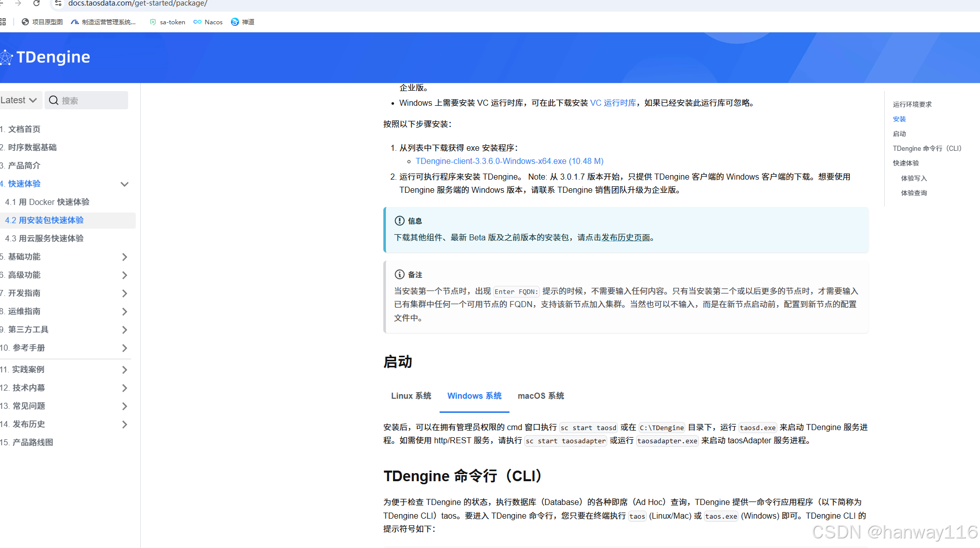Click the browser reload icon
This screenshot has width=980, height=548.
point(36,4)
